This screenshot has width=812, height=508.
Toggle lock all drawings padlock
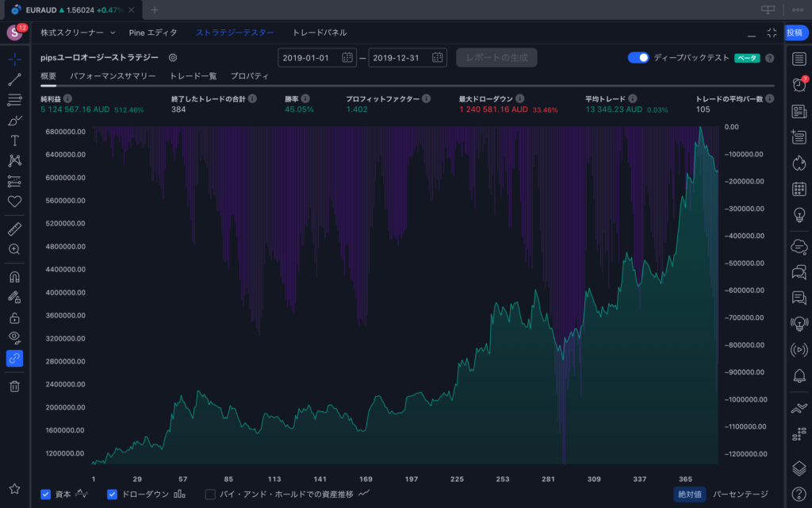pyautogui.click(x=14, y=317)
